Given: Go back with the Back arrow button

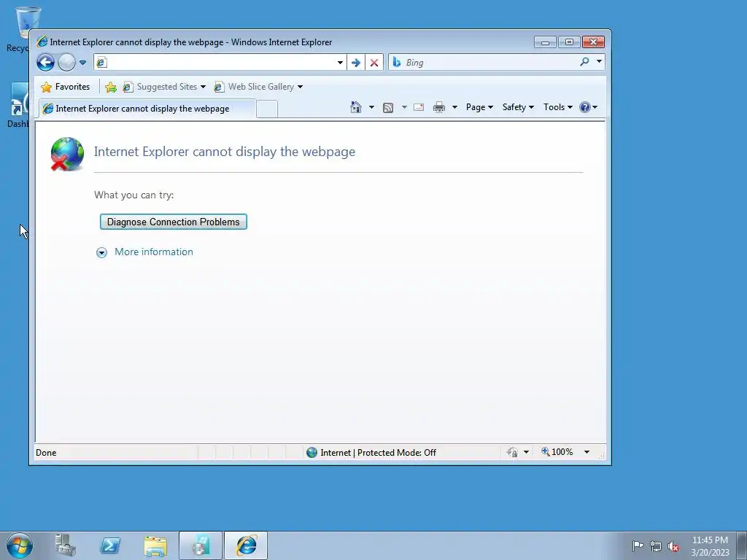Looking at the screenshot, I should [46, 63].
